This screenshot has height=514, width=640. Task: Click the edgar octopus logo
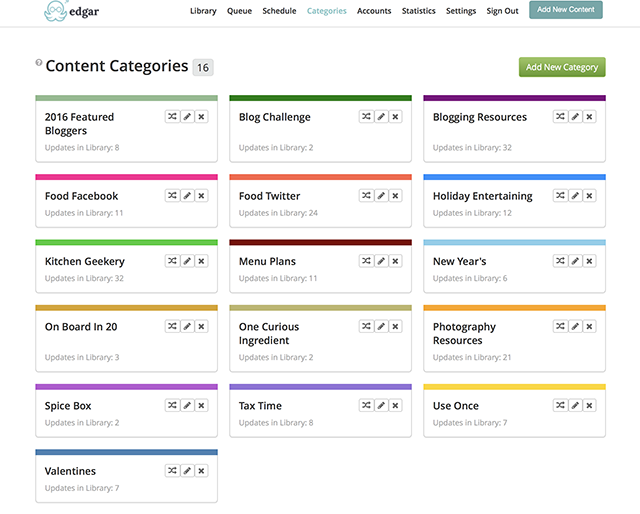coord(60,11)
